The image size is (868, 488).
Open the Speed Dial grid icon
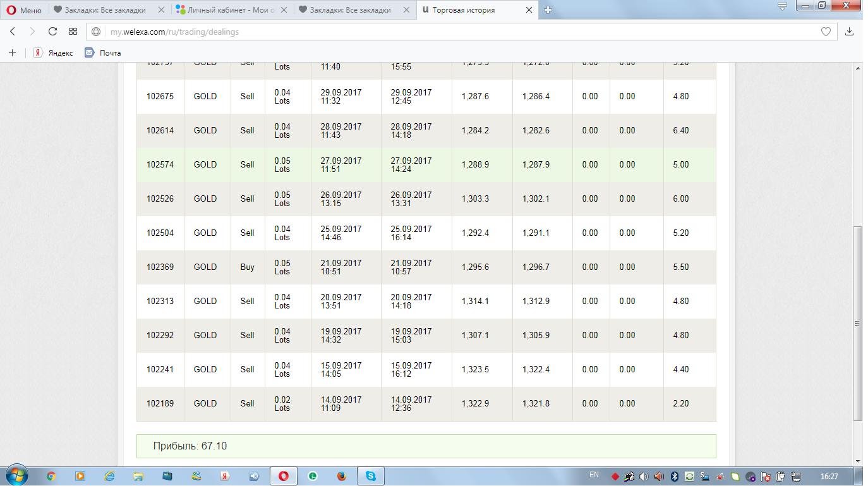pos(73,32)
